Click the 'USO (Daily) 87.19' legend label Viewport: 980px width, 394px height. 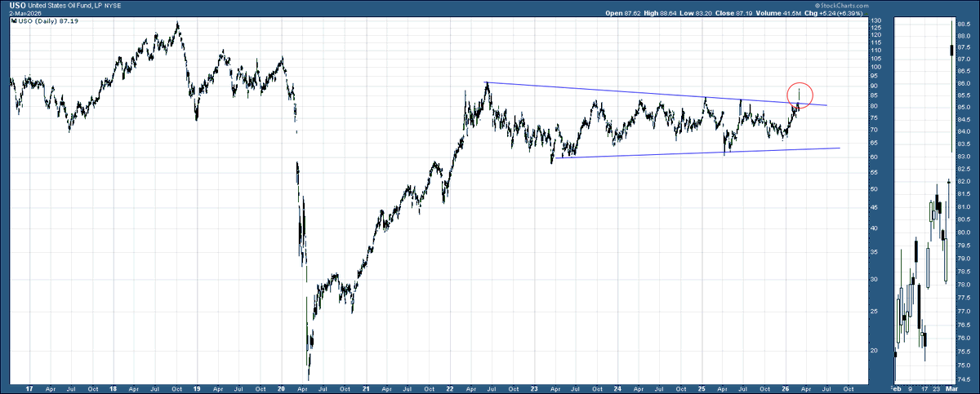click(47, 21)
